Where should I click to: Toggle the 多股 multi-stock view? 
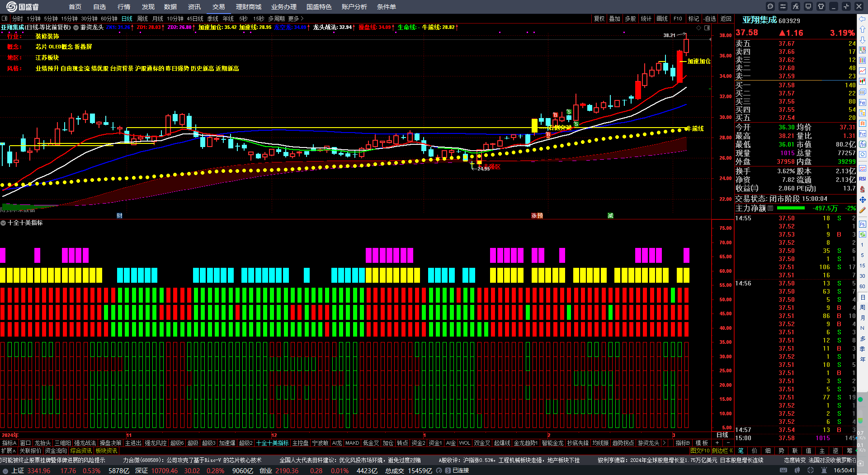click(x=630, y=19)
